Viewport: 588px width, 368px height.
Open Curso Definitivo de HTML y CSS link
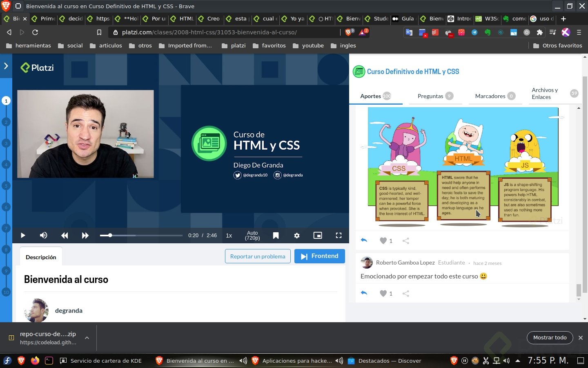tap(413, 72)
